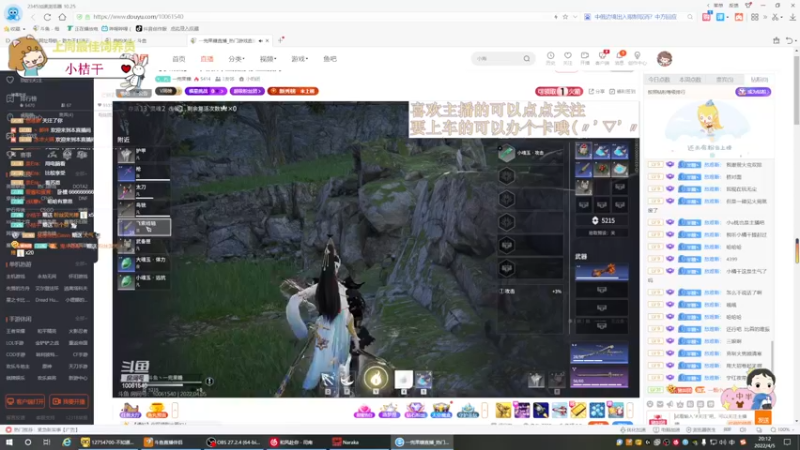Viewport: 800px width, 450px height.
Task: Open 鱼吧 navigation item
Action: 330,59
